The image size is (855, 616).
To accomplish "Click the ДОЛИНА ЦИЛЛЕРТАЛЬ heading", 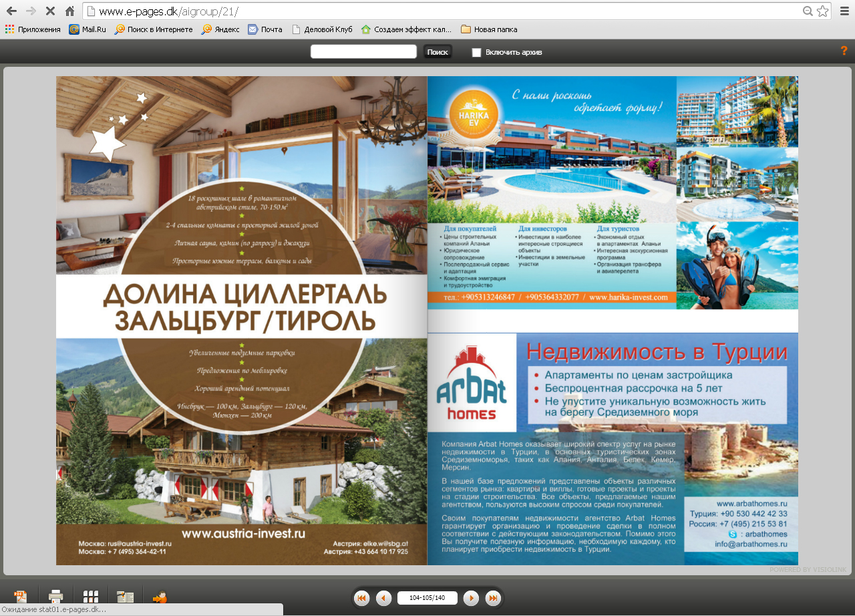I will 244,294.
